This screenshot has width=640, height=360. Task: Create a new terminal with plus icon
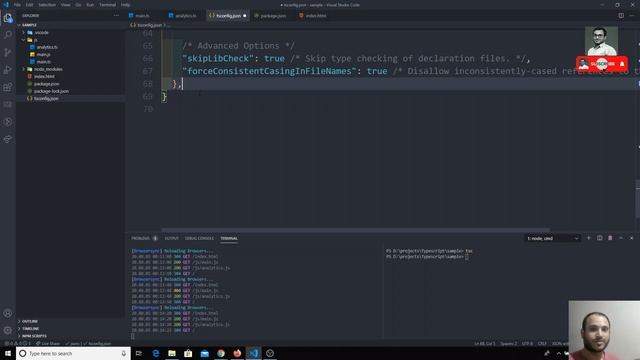coord(589,238)
